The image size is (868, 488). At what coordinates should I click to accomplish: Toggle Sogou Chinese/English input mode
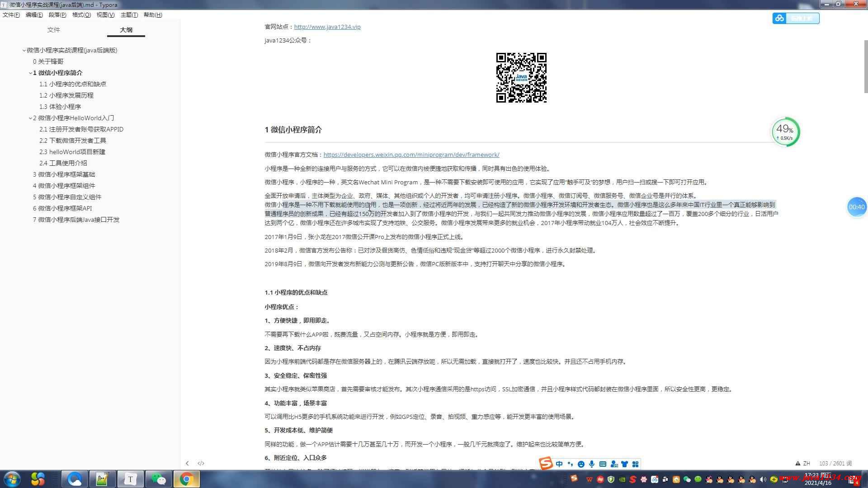click(559, 464)
